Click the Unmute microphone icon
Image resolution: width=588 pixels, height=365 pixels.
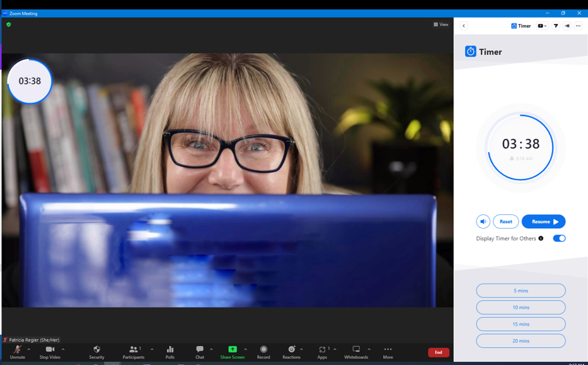(x=17, y=349)
